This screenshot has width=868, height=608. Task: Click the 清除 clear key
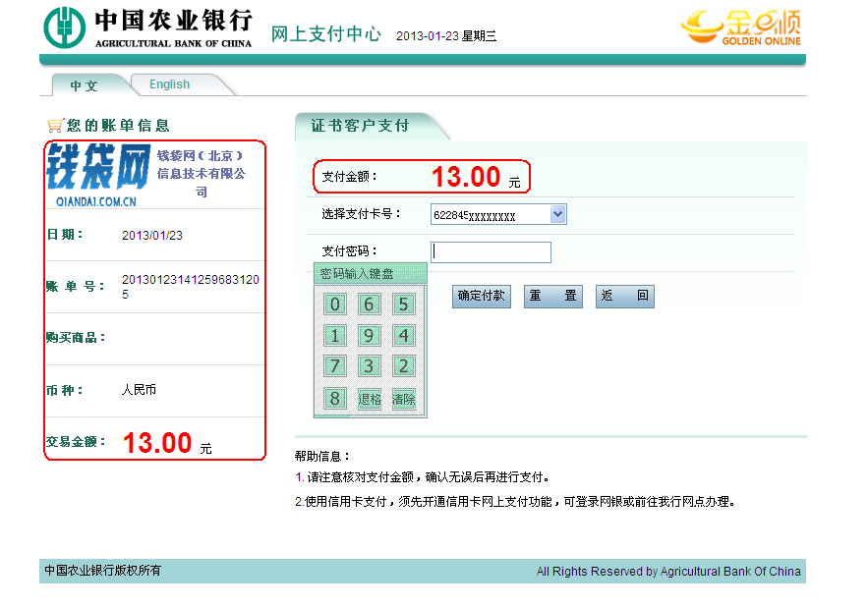404,399
